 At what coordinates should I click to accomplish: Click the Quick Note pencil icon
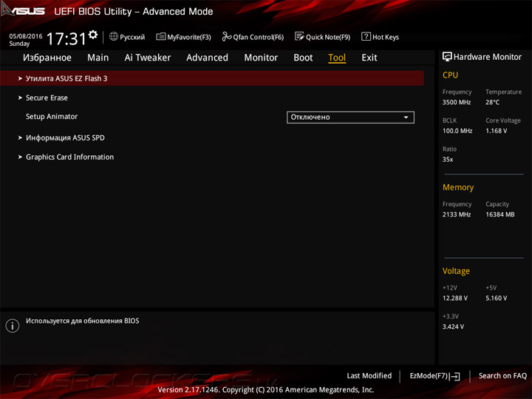(x=299, y=36)
